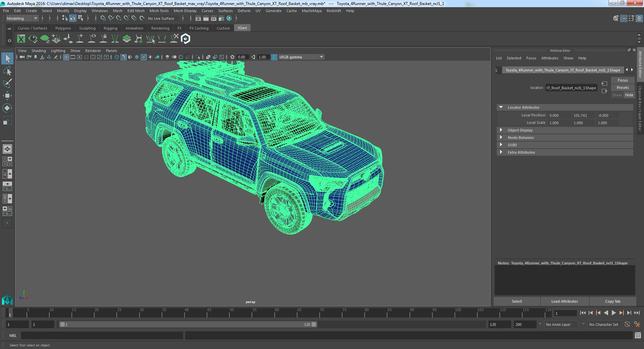Click the XGen guide visibility eye icon

92,39
